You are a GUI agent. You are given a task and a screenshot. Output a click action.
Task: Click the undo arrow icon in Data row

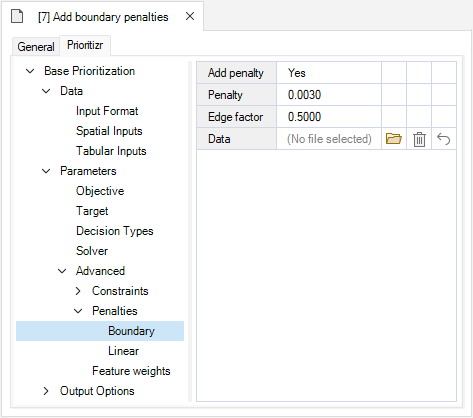coord(444,139)
